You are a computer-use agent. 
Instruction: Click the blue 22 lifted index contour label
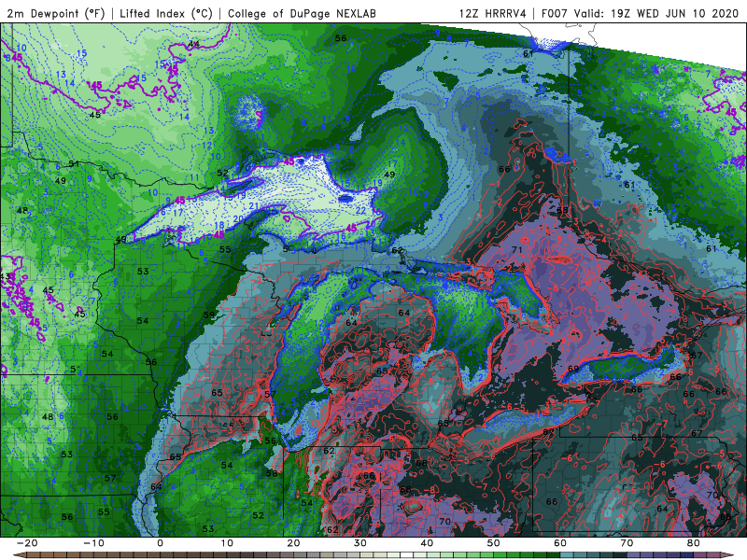[360, 211]
